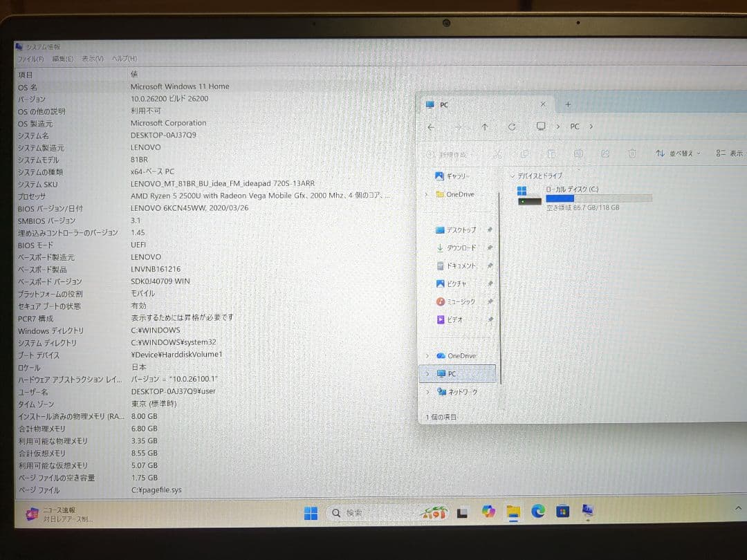Click the Delete icon in Explorer toolbar
This screenshot has height=560, width=747.
tap(631, 153)
